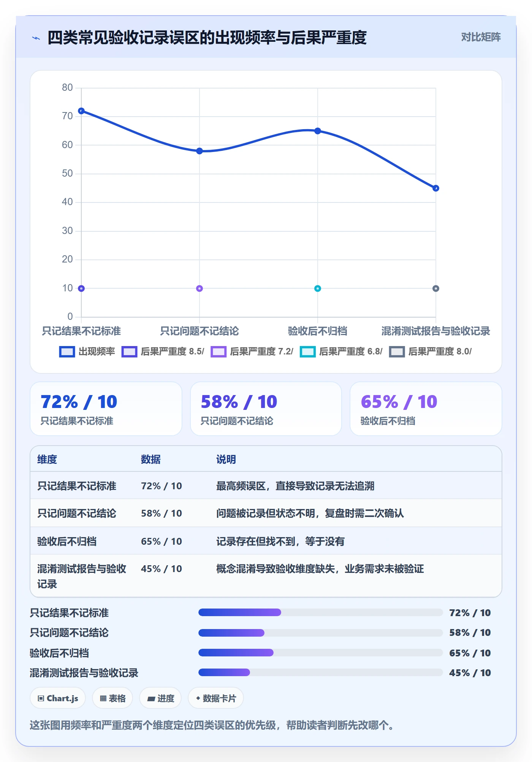Click the lightning icon beside the title

(x=36, y=38)
